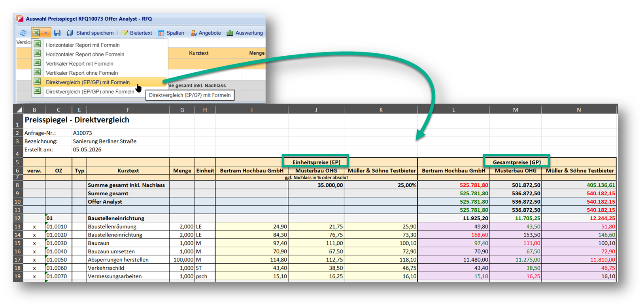Click the red total price cell 168,60

pos(453,235)
